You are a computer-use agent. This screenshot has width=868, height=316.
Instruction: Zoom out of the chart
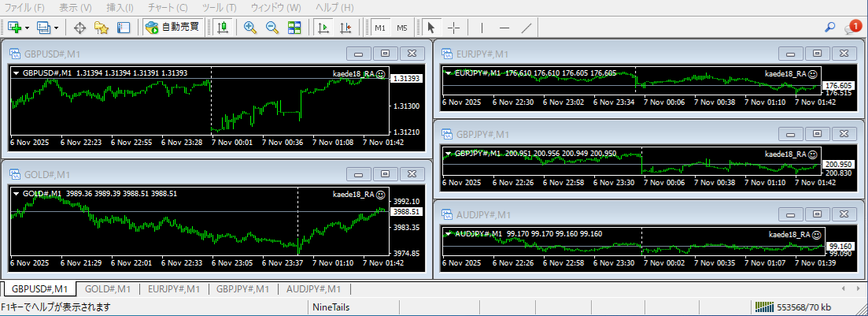pyautogui.click(x=272, y=28)
